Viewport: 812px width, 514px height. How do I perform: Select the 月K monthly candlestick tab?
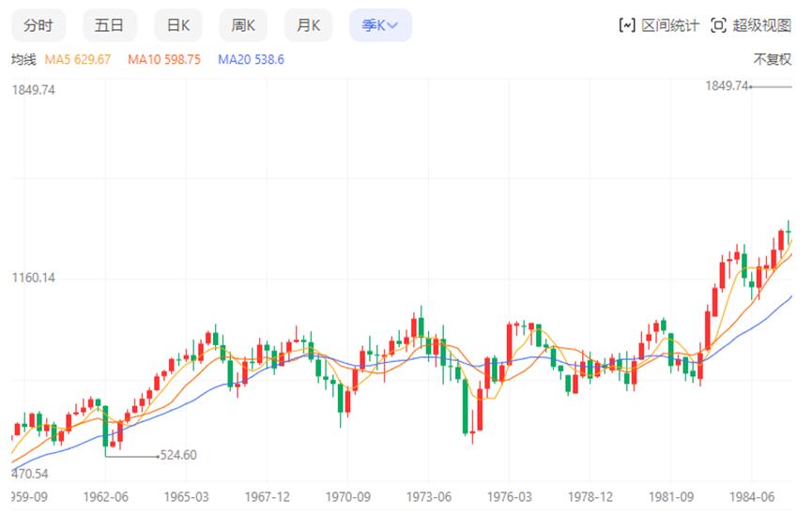308,24
